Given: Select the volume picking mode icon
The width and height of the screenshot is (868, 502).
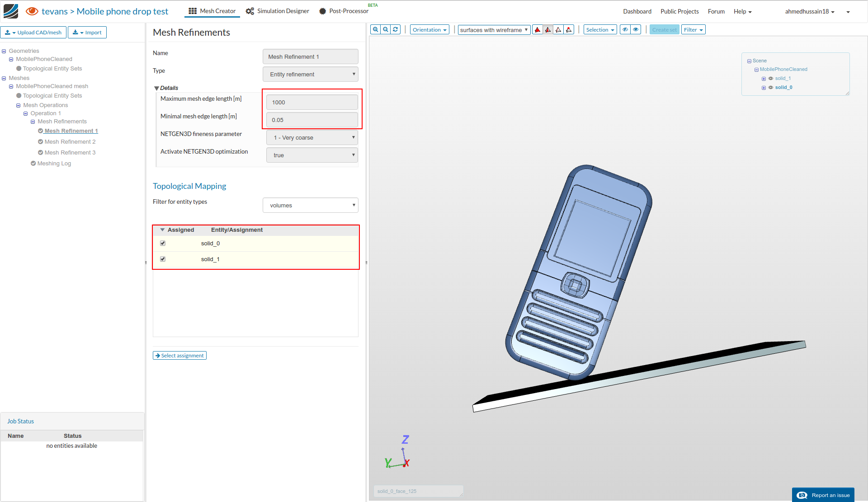Looking at the screenshot, I should click(x=538, y=30).
